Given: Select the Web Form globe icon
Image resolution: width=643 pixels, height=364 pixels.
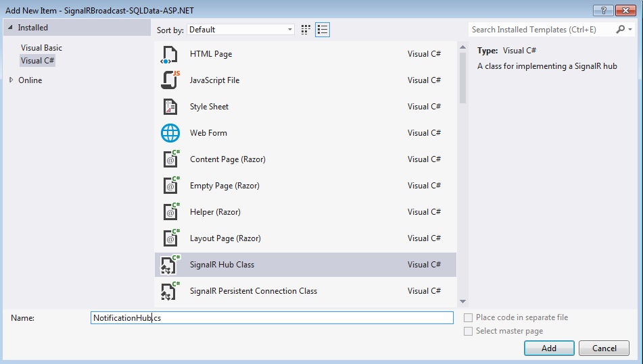Looking at the screenshot, I should point(170,133).
